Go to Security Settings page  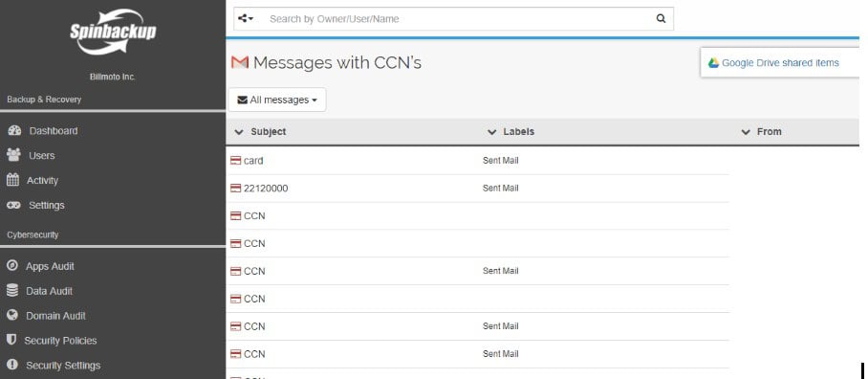[63, 366]
